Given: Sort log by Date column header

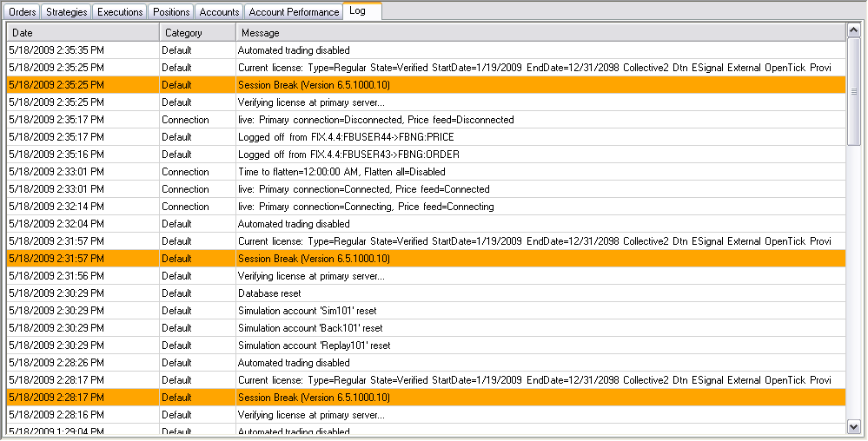Looking at the screenshot, I should (83, 33).
